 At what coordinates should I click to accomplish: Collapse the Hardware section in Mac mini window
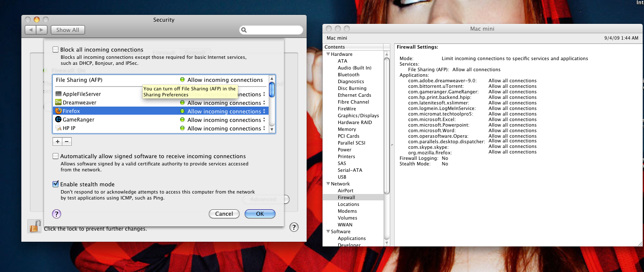328,54
